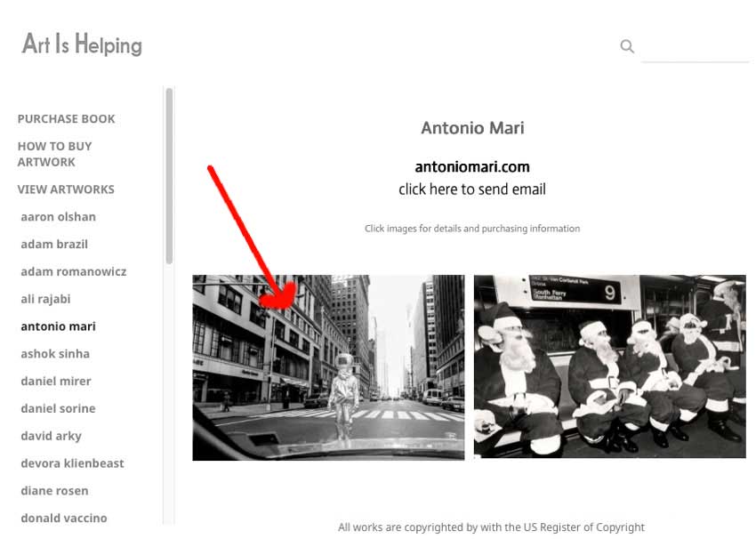Viewport: 756px width, 539px height.
Task: Click the search magnifier icon
Action: coord(627,46)
